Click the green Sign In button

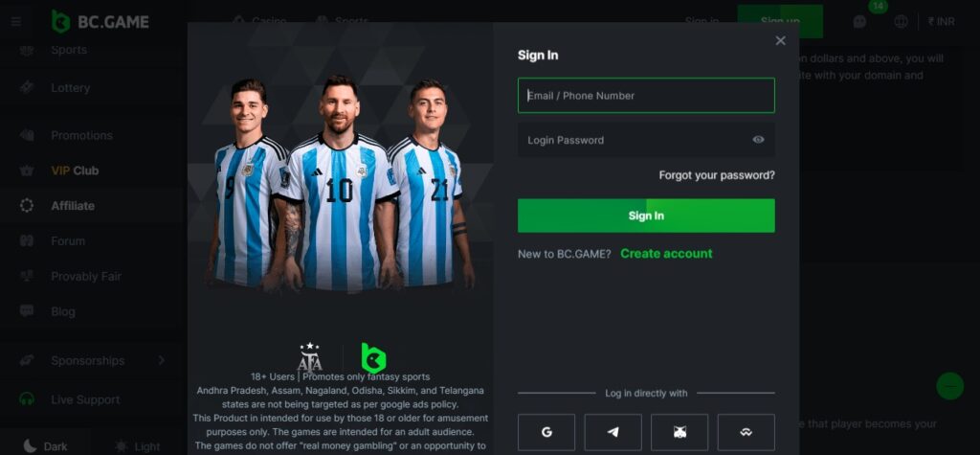tap(646, 216)
